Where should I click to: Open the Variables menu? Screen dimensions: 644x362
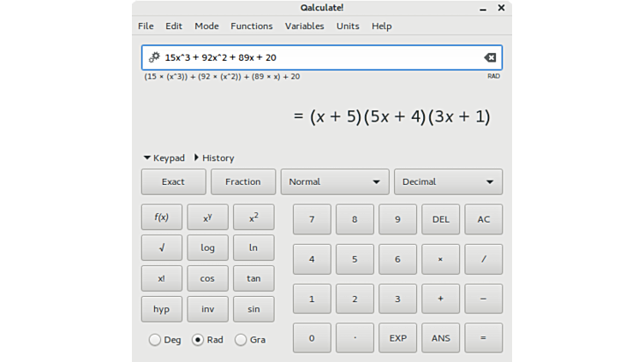(x=304, y=26)
